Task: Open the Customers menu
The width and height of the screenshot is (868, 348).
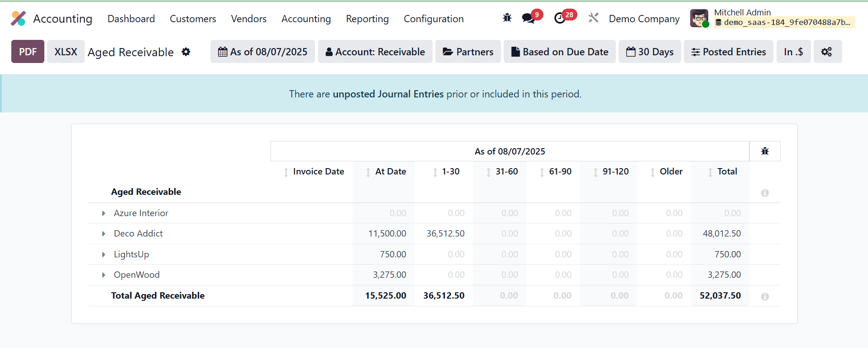Action: point(193,19)
